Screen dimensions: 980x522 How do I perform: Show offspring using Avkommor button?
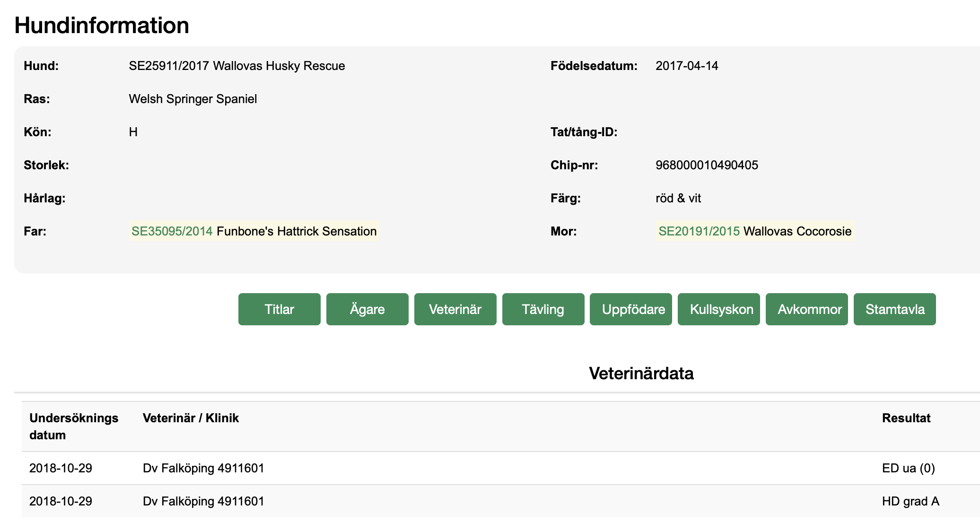tap(806, 309)
